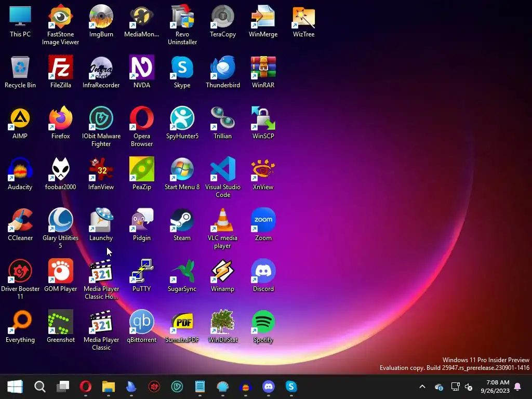The height and width of the screenshot is (399, 532).
Task: Select the XnView icon
Action: tap(263, 174)
